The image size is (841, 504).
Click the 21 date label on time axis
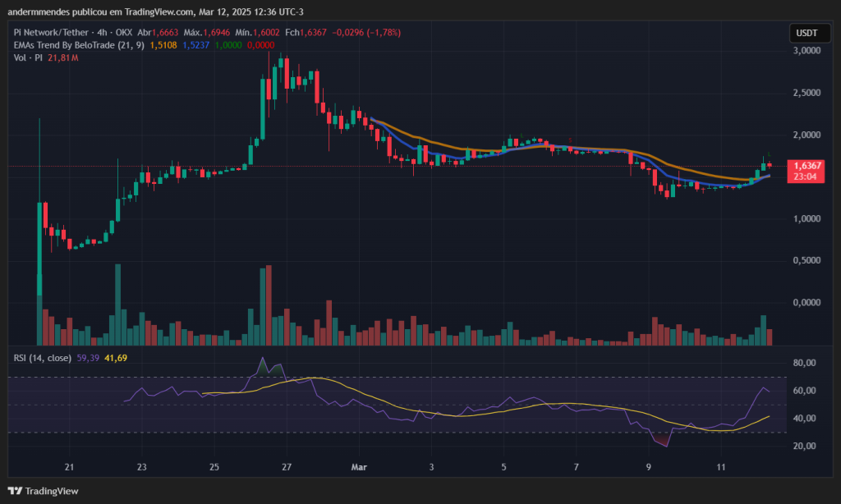[x=69, y=467]
